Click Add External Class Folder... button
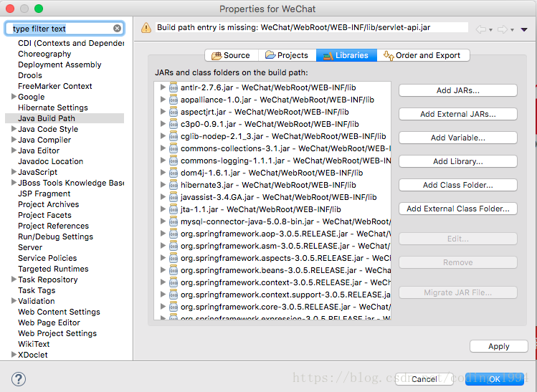Image resolution: width=537 pixels, height=392 pixels. (x=458, y=209)
